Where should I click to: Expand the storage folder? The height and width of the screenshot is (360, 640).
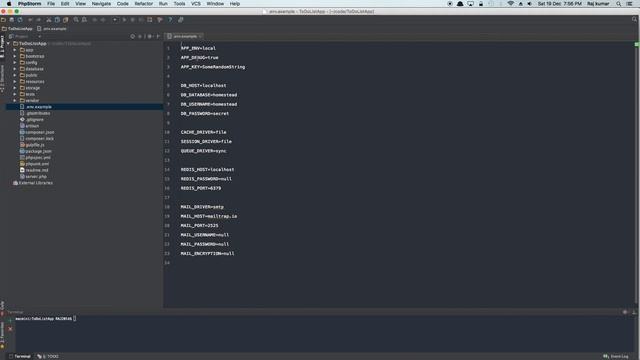[15, 88]
